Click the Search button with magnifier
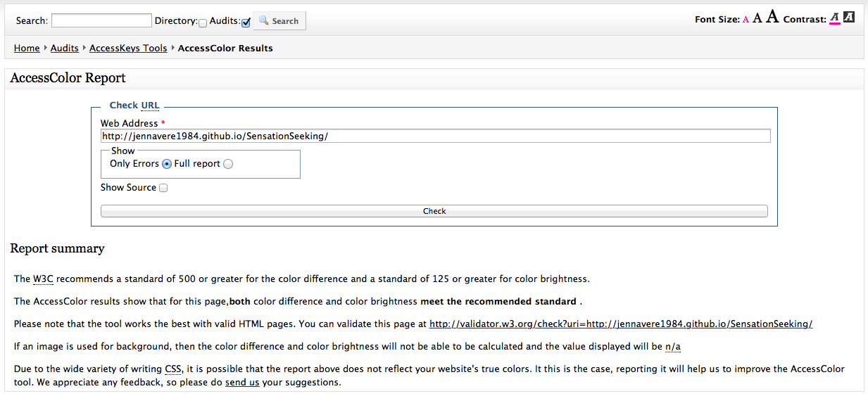The width and height of the screenshot is (868, 396). point(279,21)
